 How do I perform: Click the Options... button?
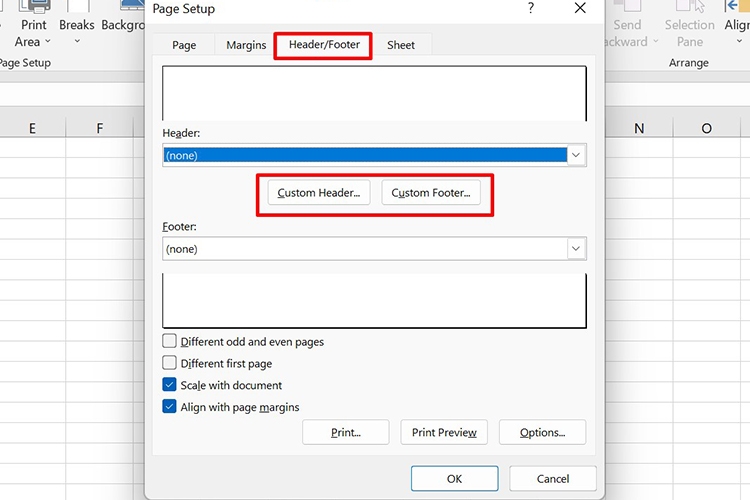click(x=542, y=433)
